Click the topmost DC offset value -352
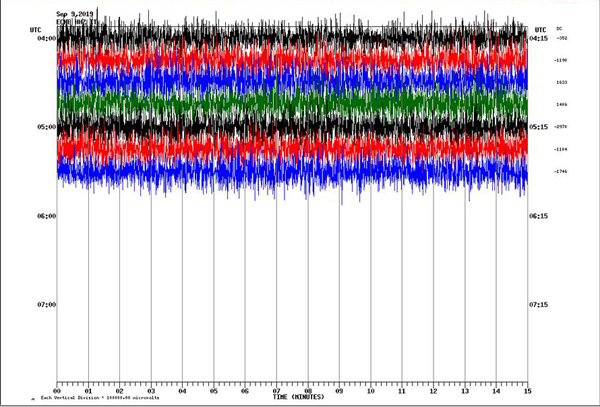 tap(561, 38)
